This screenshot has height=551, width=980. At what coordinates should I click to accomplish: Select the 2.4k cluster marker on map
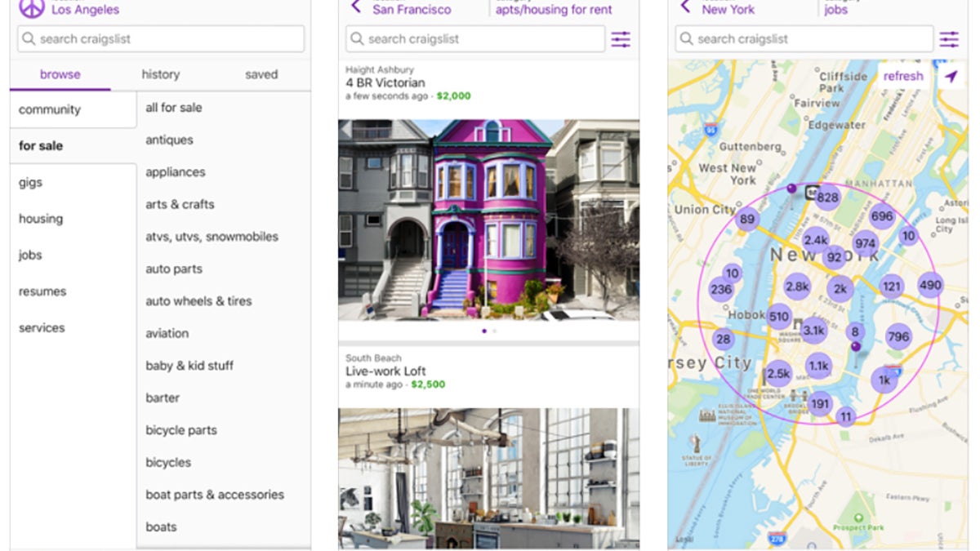coord(816,240)
